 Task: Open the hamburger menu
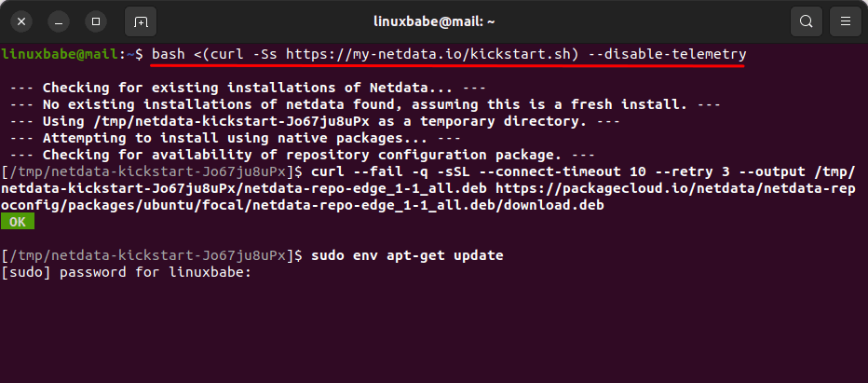(x=846, y=21)
